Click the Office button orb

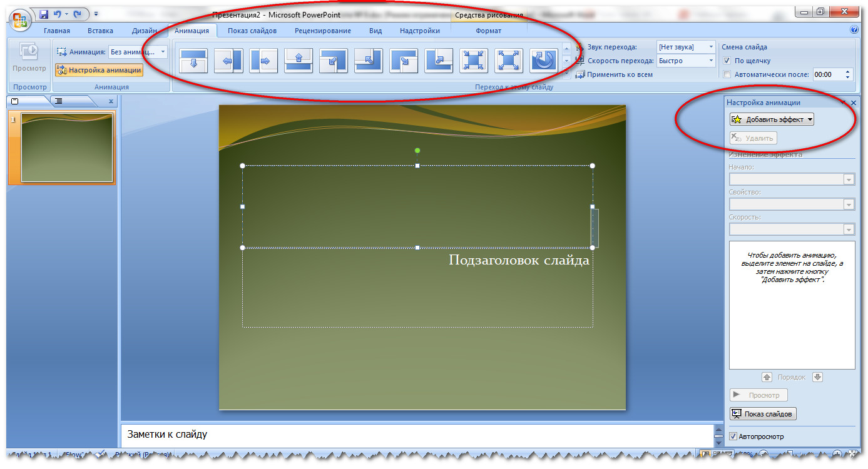point(20,18)
